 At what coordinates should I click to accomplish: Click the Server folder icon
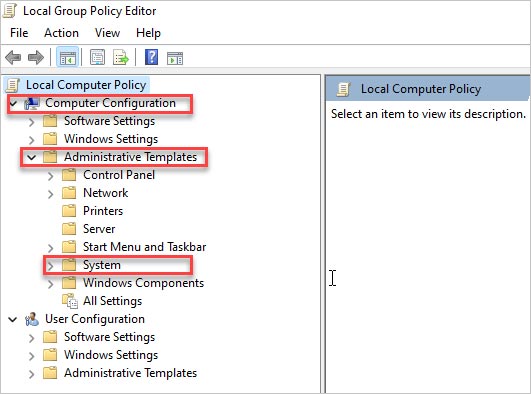tap(69, 229)
